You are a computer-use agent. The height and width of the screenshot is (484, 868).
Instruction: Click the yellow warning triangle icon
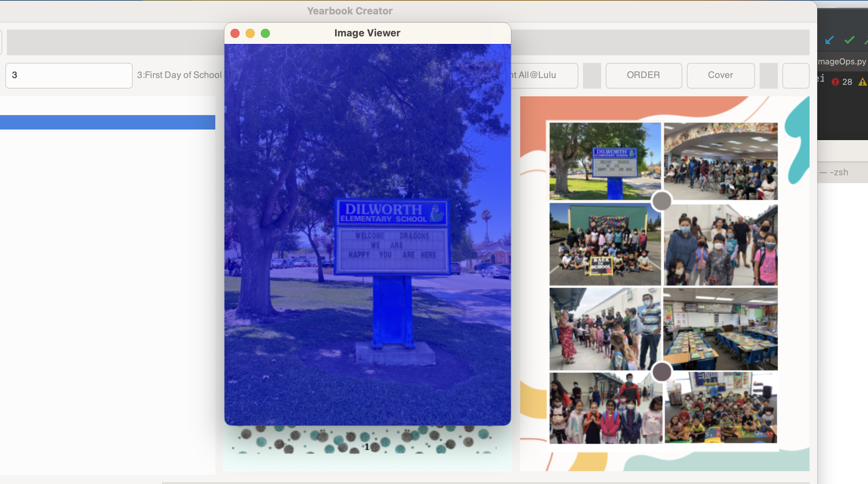pos(863,82)
